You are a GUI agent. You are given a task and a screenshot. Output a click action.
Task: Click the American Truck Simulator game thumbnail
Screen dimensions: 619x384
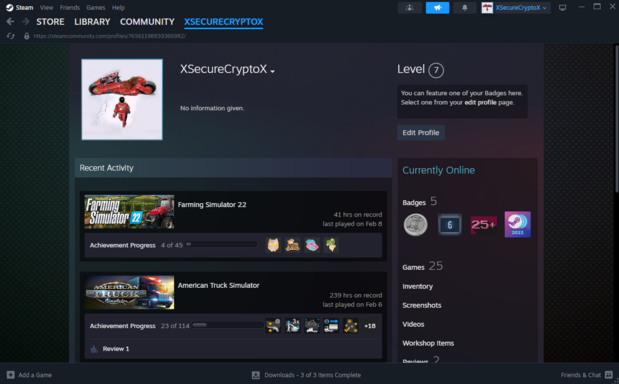(129, 292)
